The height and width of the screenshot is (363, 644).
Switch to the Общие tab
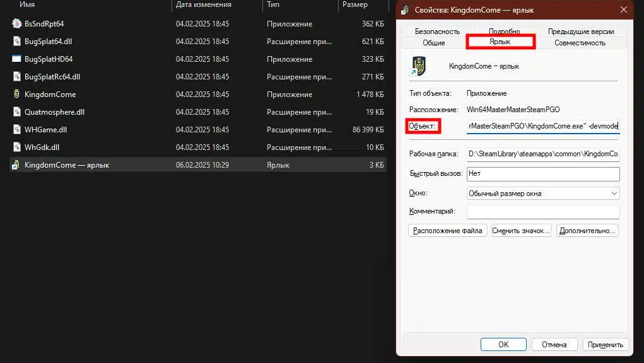(434, 43)
